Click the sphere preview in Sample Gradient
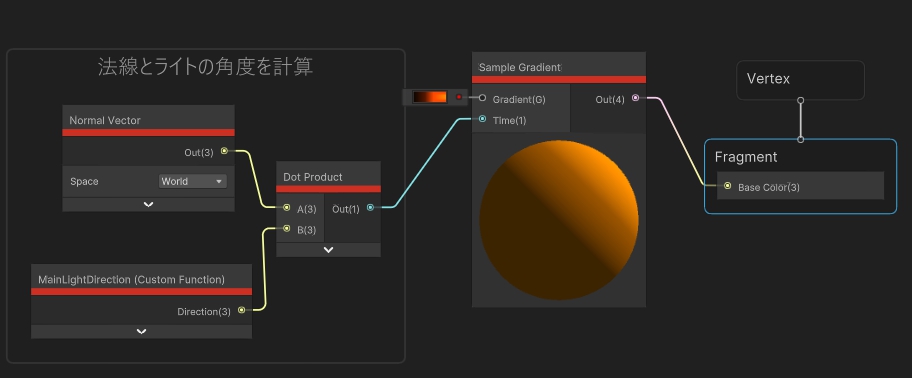912x378 pixels. point(559,220)
